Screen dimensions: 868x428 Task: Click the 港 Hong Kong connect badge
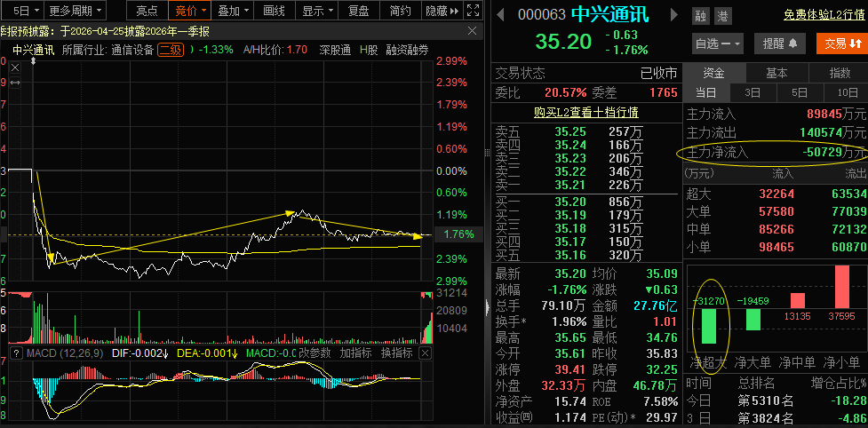(x=722, y=15)
